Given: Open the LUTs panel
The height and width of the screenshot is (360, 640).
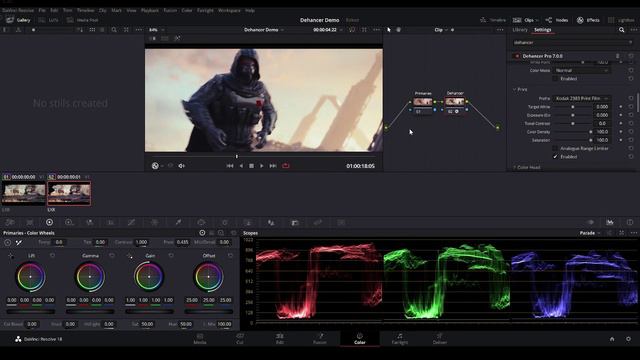Looking at the screenshot, I should tap(49, 20).
